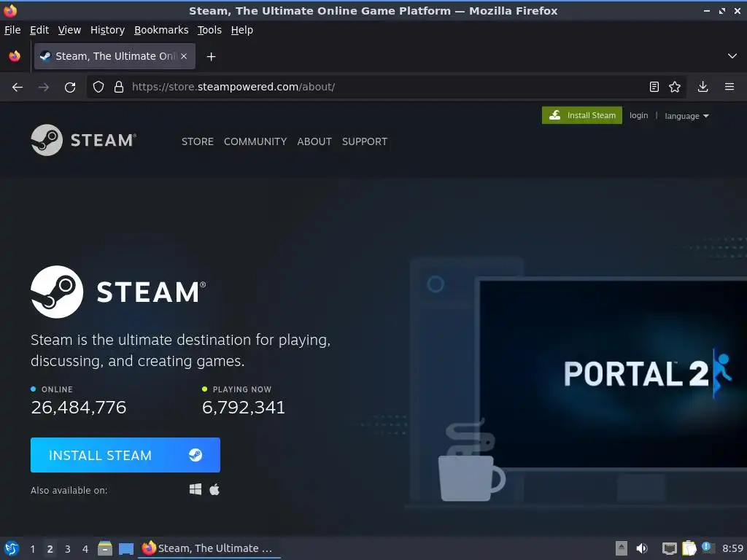This screenshot has height=560, width=747.
Task: Open the downloads panel
Action: tap(703, 87)
